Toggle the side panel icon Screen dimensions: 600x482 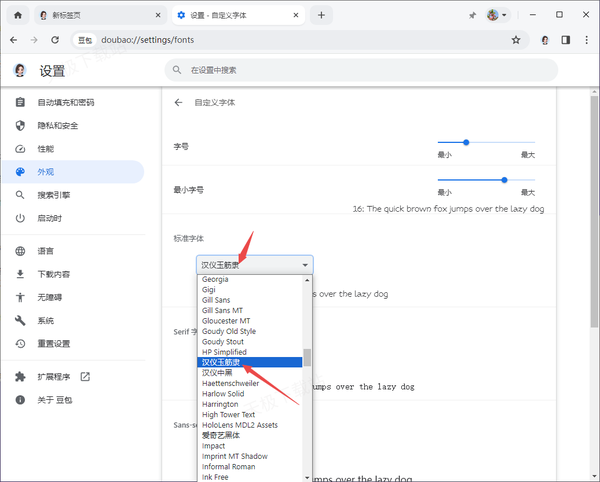click(x=565, y=40)
